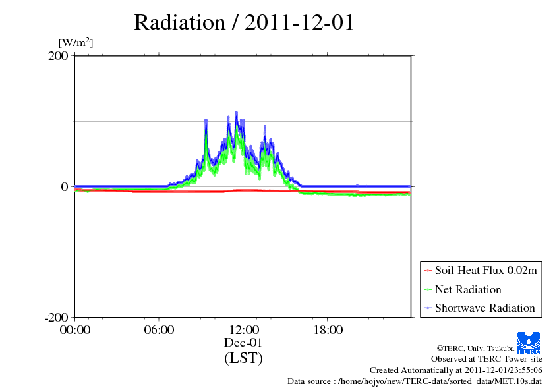Click the 18:00 time axis label

328,330
